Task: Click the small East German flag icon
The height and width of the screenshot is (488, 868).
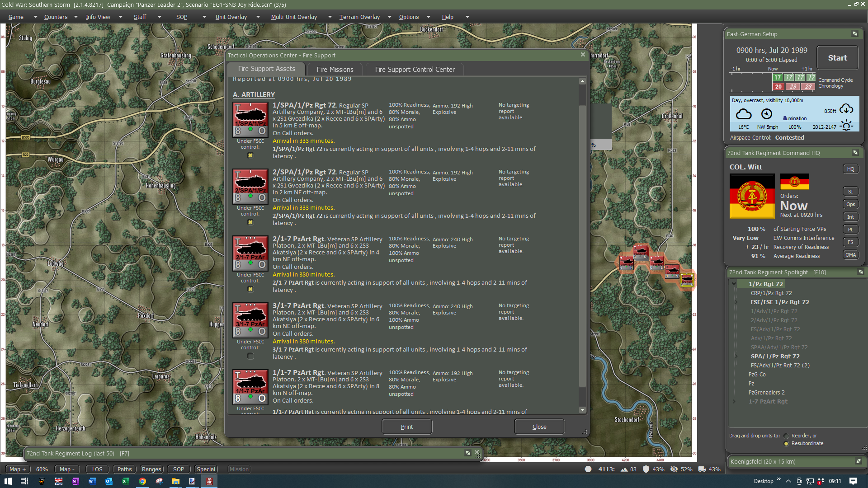Action: [x=794, y=182]
